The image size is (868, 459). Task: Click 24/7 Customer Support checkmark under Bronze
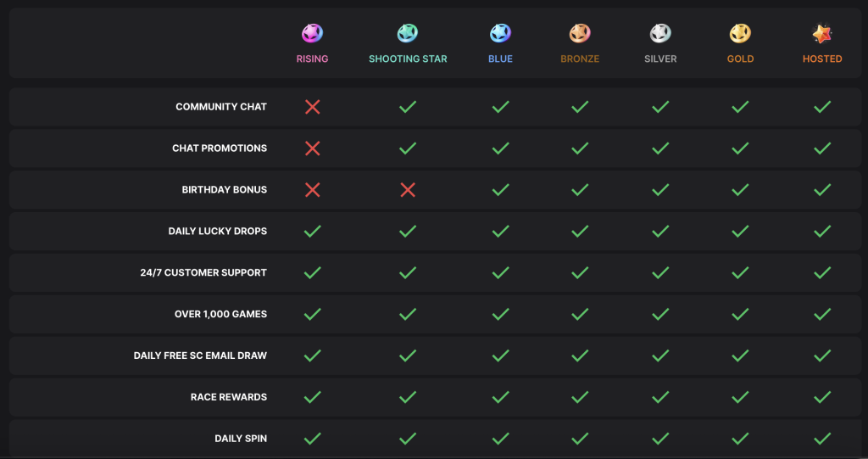(x=580, y=272)
